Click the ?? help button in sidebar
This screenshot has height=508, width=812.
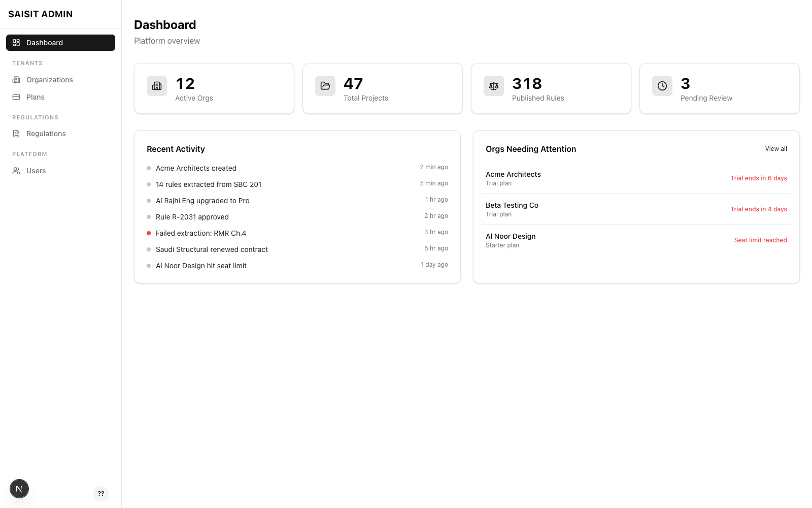click(x=101, y=493)
